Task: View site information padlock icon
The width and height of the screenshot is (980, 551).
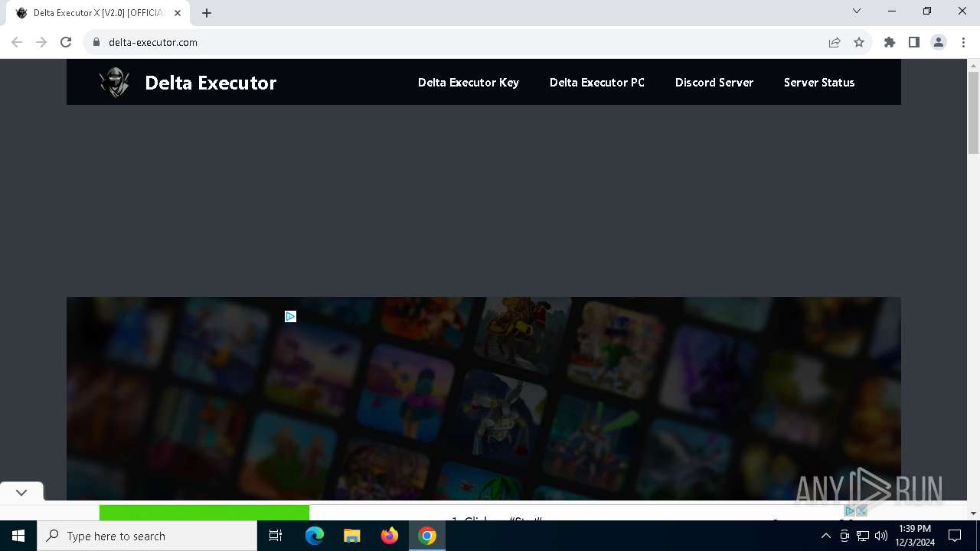Action: 96,42
